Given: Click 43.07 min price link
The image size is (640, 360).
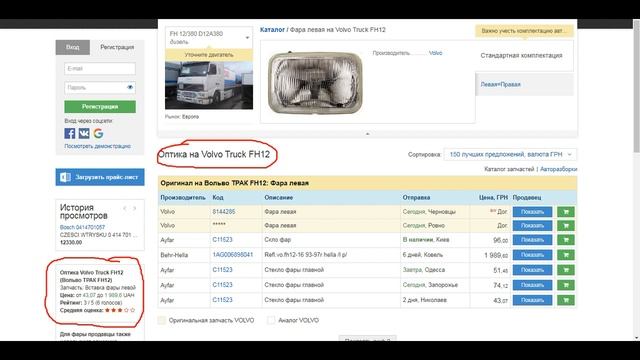Looking at the screenshot, I should (x=89, y=295).
